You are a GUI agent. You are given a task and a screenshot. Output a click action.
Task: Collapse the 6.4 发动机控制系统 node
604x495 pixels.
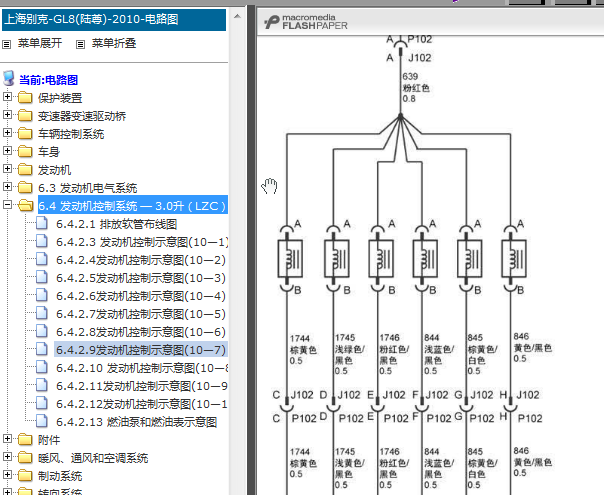tap(7, 205)
